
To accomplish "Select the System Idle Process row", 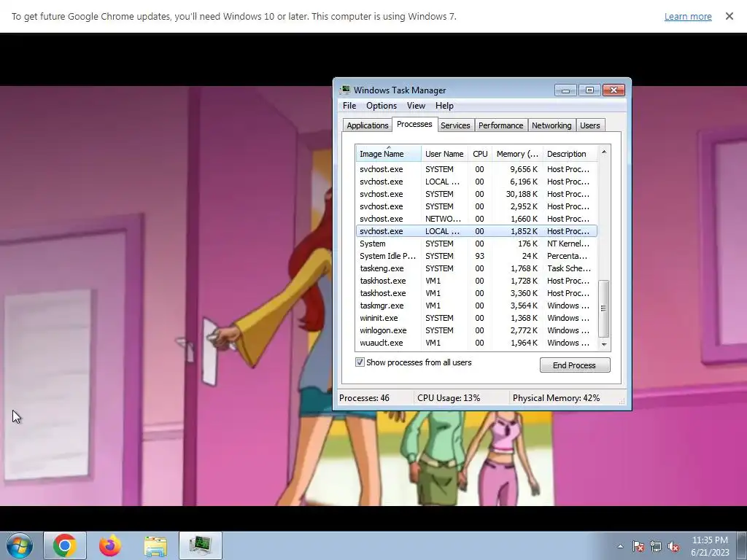I will click(476, 256).
